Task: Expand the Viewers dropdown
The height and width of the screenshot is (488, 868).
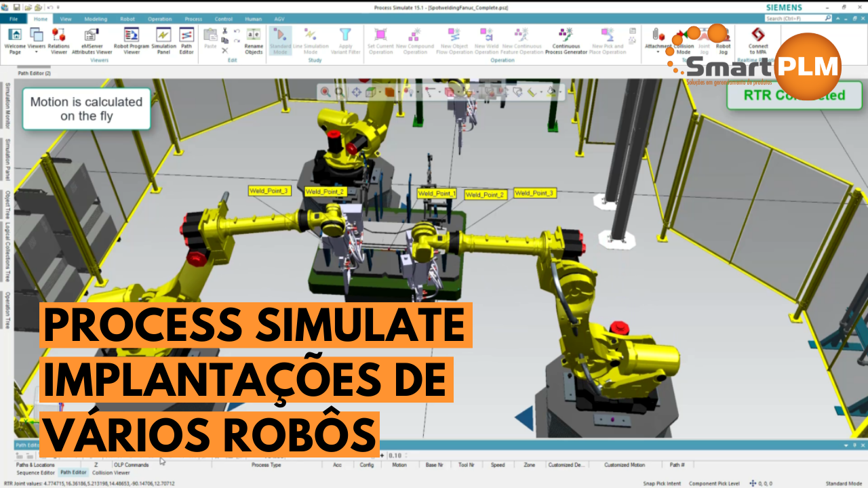Action: [x=37, y=52]
